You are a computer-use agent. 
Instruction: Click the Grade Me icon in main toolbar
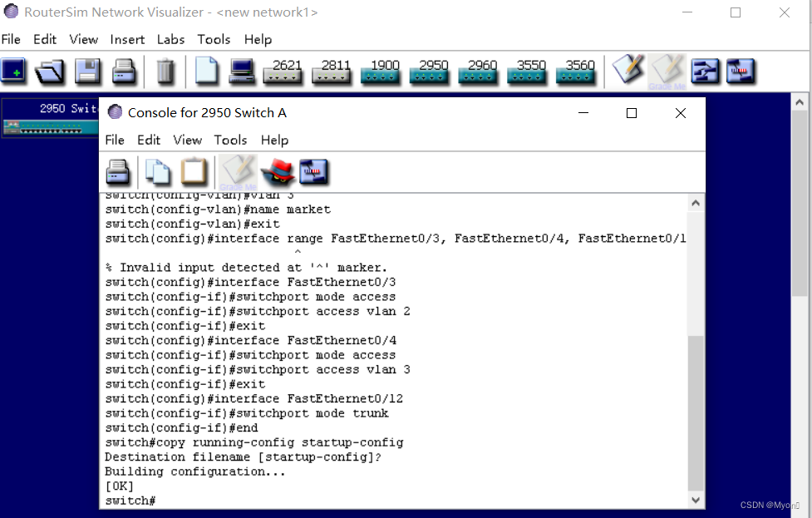pos(667,72)
